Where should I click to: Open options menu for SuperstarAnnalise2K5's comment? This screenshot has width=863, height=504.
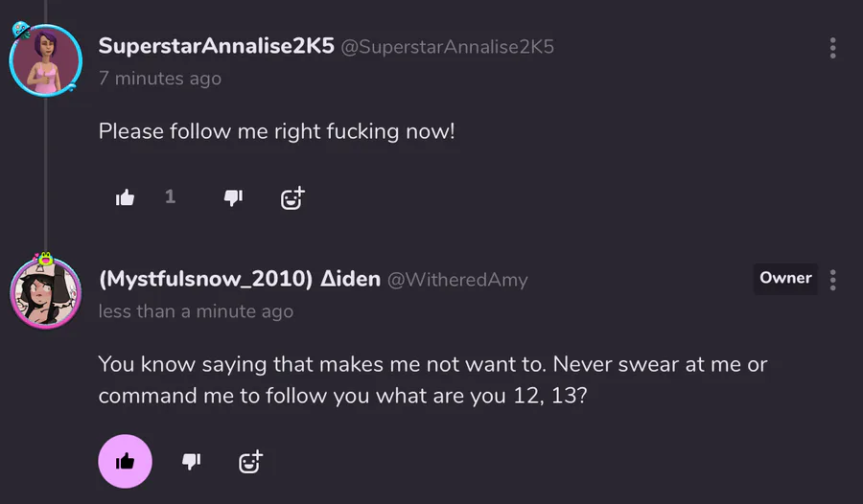tap(832, 48)
